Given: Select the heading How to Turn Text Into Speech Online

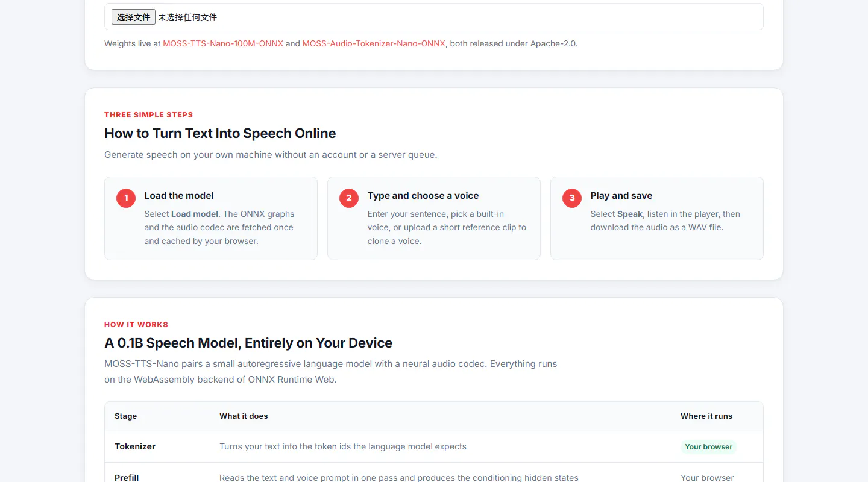Looking at the screenshot, I should 220,133.
